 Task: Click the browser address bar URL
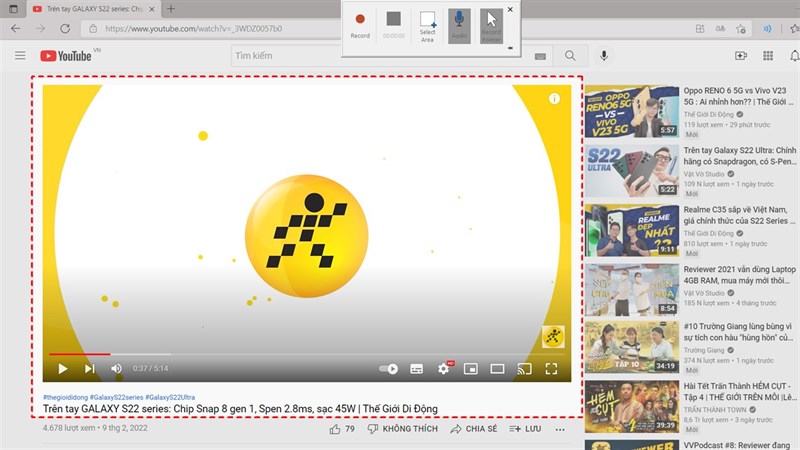click(x=193, y=29)
